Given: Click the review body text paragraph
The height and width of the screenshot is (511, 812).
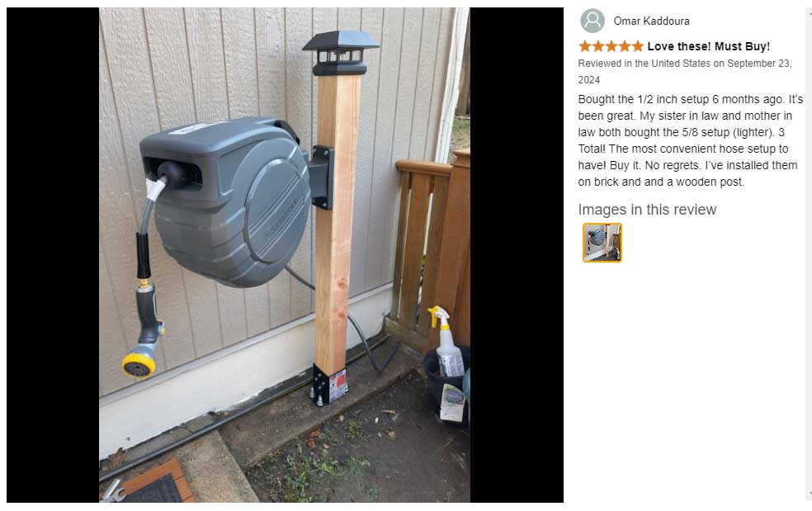Looking at the screenshot, I should 691,140.
